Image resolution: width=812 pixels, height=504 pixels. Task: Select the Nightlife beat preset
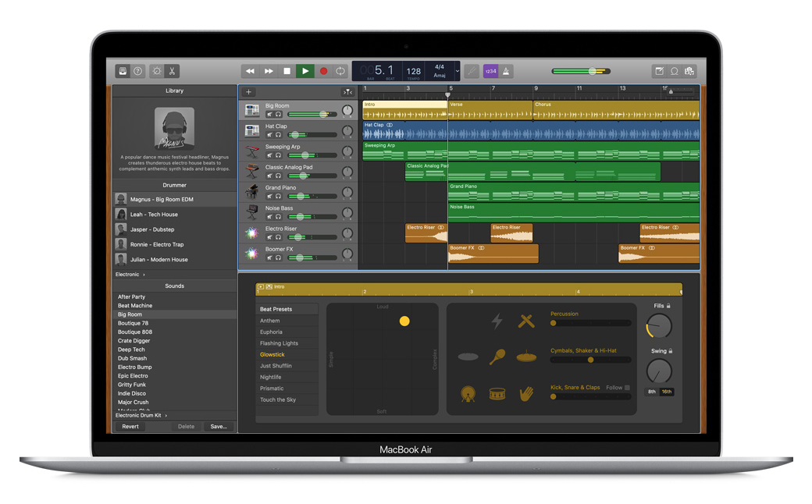pos(287,377)
